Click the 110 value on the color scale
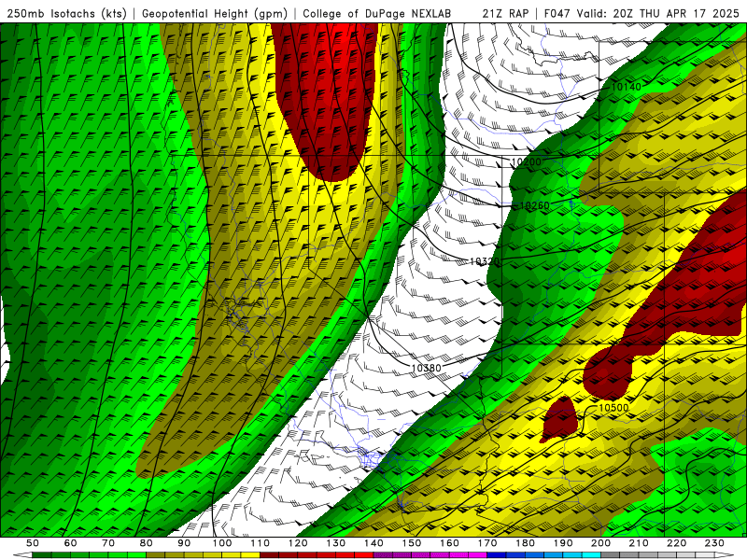Screen dimensions: 747x560 pyautogui.click(x=260, y=543)
